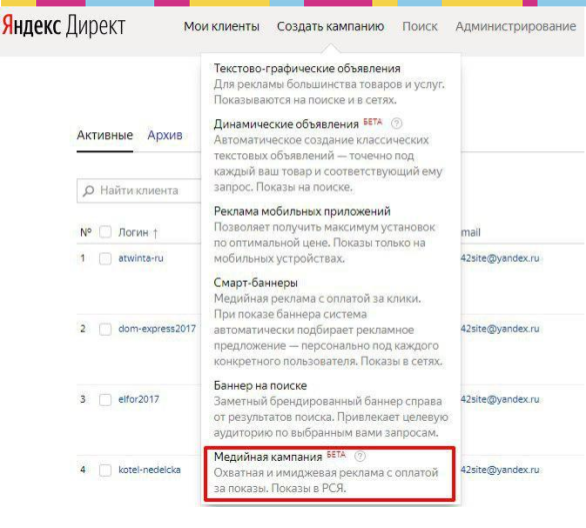
Task: Select the Активные tab
Action: pos(105,135)
